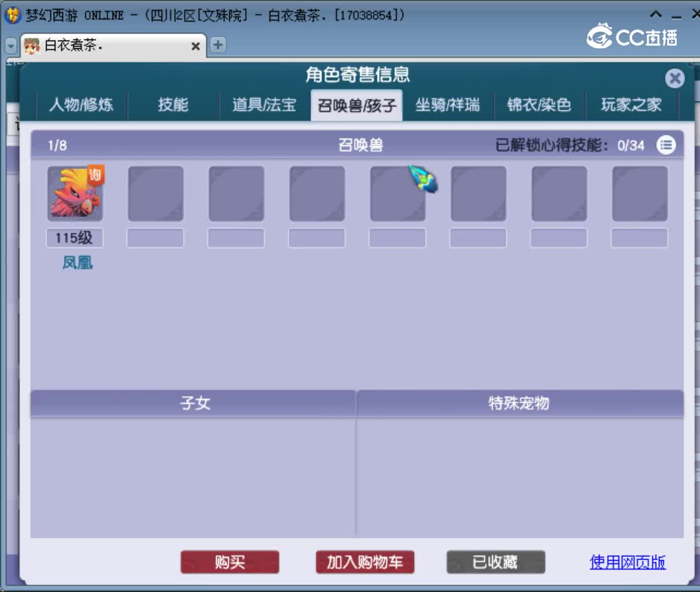Open the unlocked skills list icon
Image resolution: width=700 pixels, height=592 pixels.
click(x=666, y=145)
